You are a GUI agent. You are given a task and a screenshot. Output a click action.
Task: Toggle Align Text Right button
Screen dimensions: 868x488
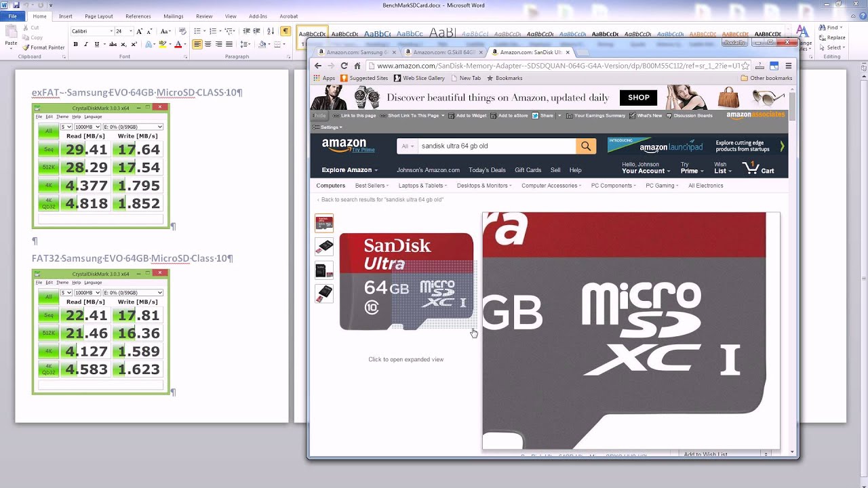click(218, 44)
